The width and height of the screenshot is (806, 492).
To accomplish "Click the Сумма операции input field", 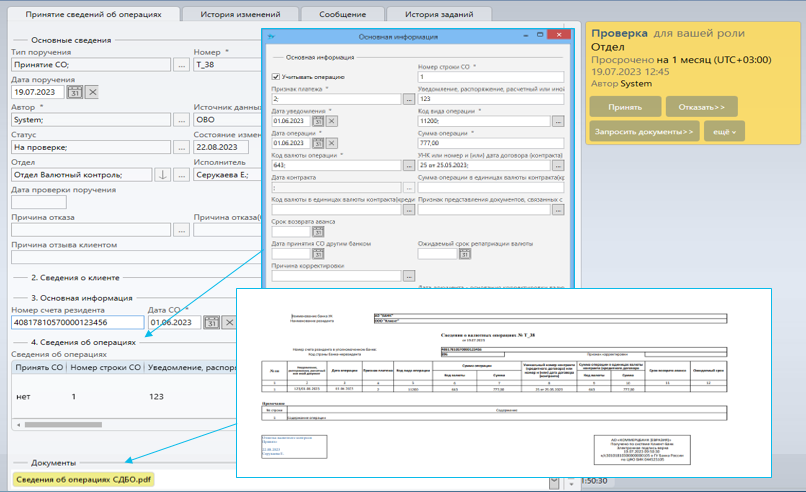I will [x=491, y=142].
